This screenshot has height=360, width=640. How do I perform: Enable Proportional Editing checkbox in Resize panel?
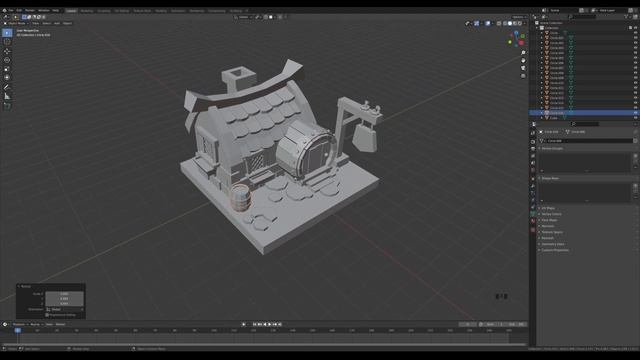coord(47,315)
